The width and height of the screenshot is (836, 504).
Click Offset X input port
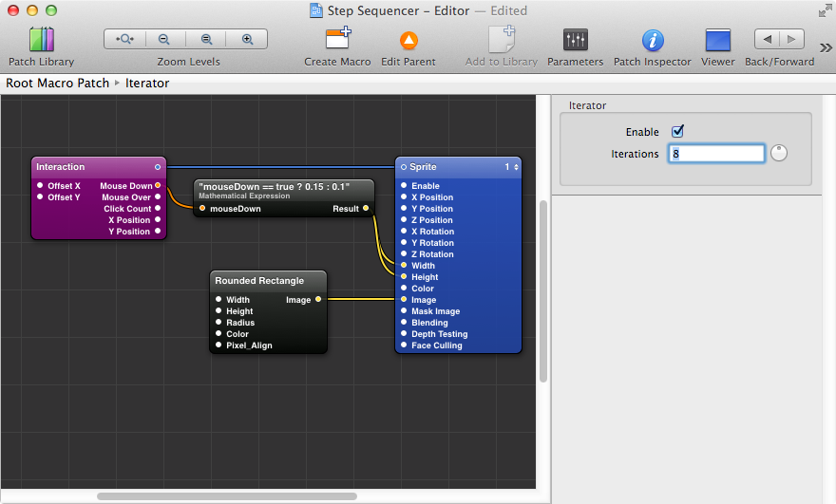[x=40, y=185]
